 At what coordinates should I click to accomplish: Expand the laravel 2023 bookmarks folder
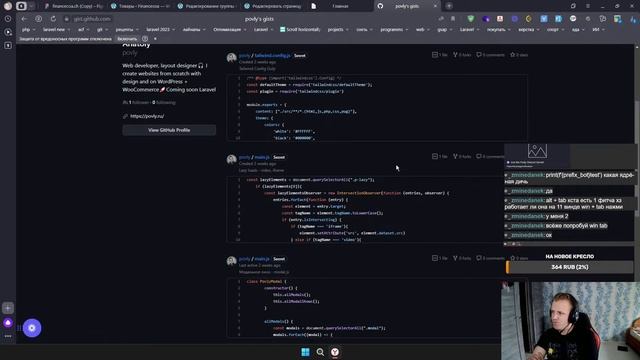[x=160, y=30]
